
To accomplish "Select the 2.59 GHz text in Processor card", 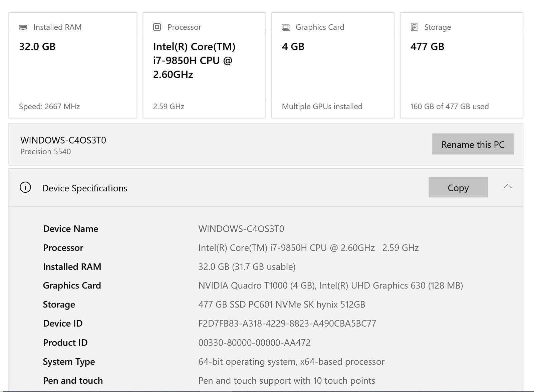I will click(169, 107).
